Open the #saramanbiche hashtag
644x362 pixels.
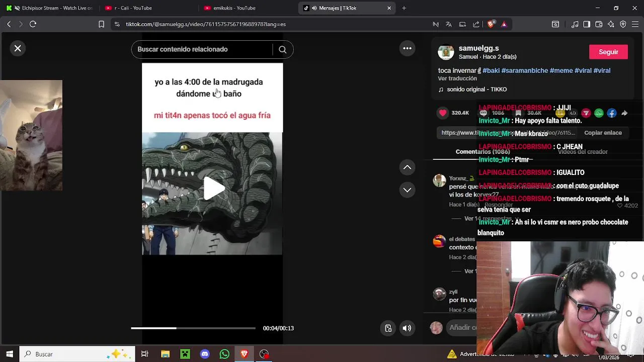(x=524, y=70)
